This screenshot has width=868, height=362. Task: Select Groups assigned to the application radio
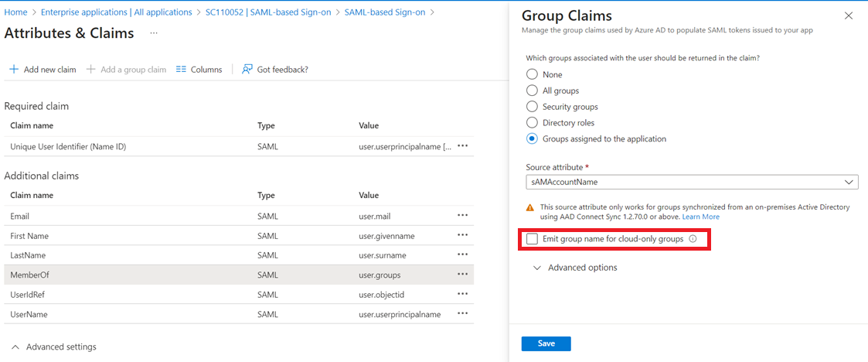532,138
